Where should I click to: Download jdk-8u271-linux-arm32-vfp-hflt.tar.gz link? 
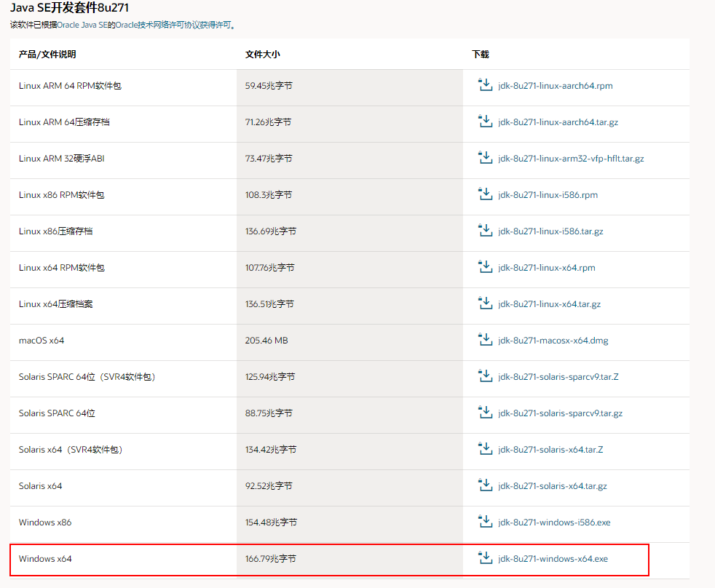[571, 159]
